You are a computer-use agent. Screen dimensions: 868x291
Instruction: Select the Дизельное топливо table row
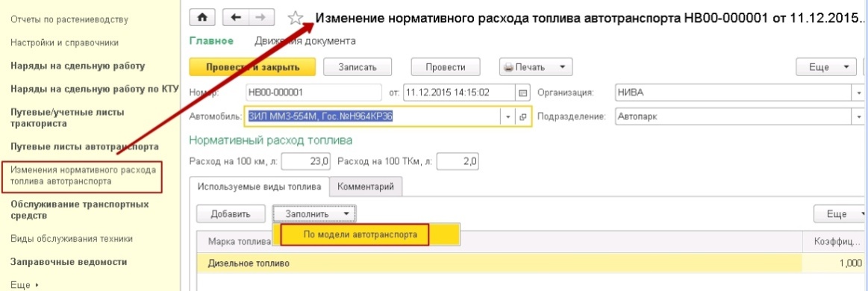(531, 263)
